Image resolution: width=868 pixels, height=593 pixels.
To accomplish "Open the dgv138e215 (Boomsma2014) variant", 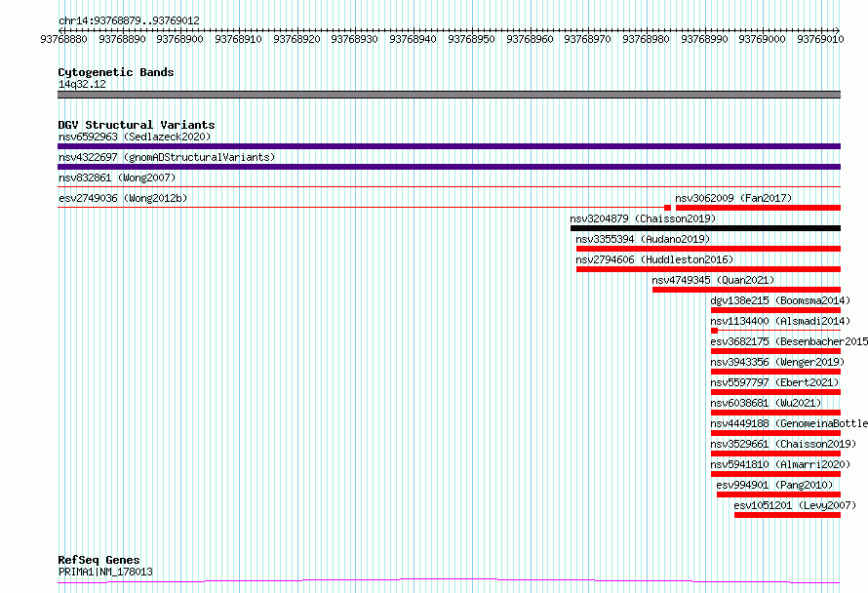I will pos(780,300).
